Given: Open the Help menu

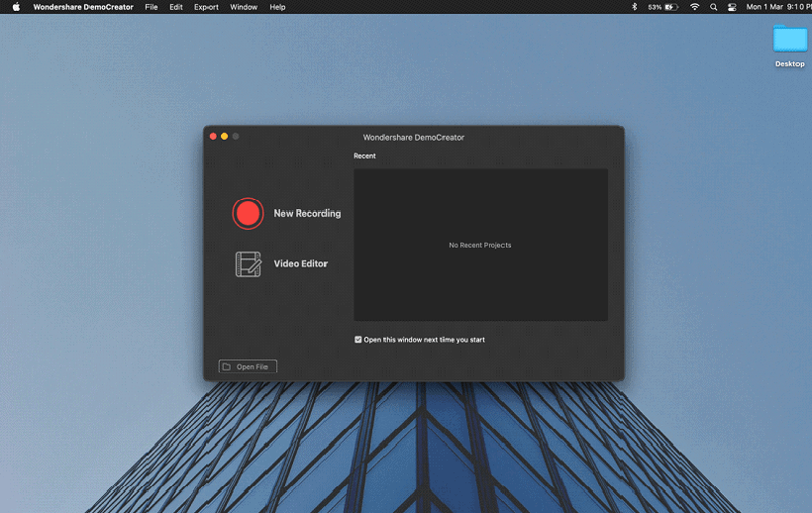Looking at the screenshot, I should tap(277, 7).
